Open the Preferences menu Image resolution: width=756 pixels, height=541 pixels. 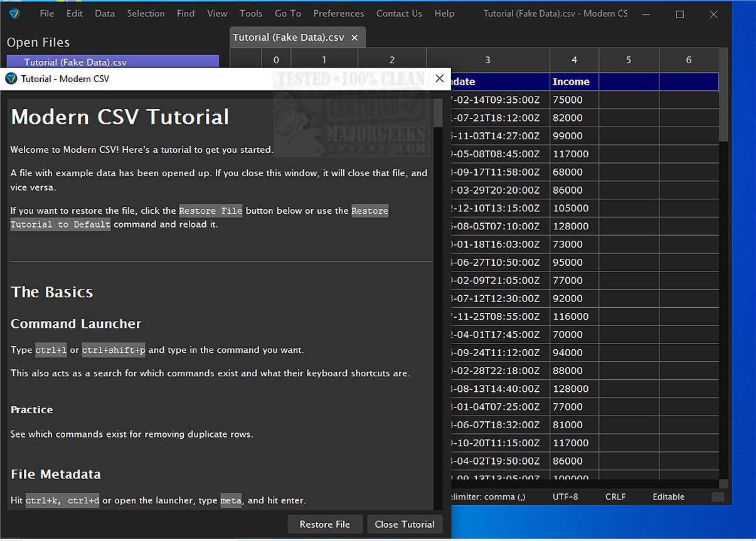click(x=339, y=13)
